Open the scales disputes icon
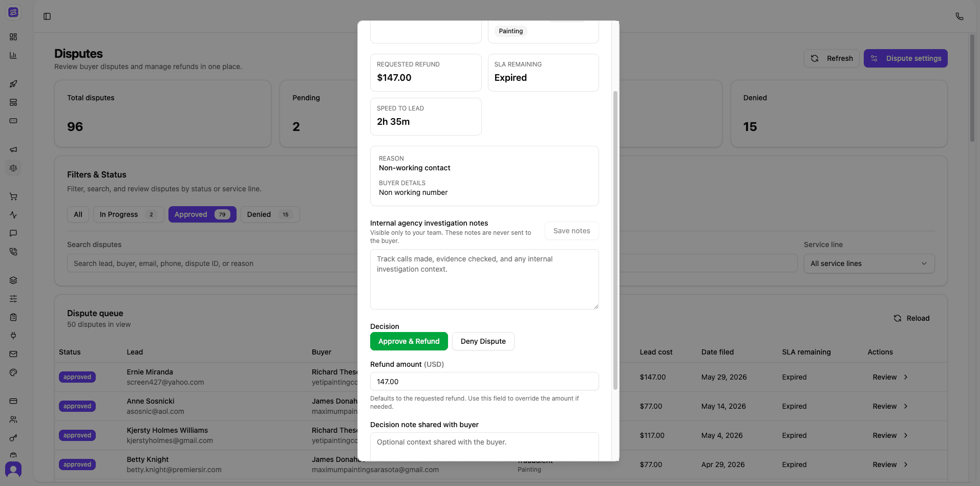 [13, 168]
